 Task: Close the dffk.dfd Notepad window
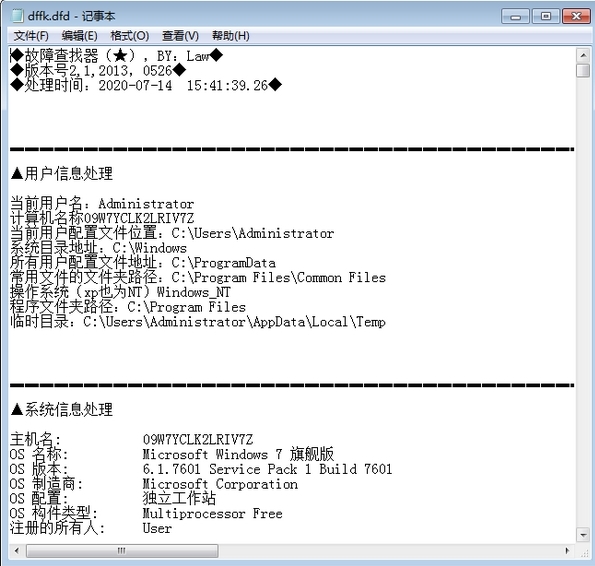(x=576, y=16)
